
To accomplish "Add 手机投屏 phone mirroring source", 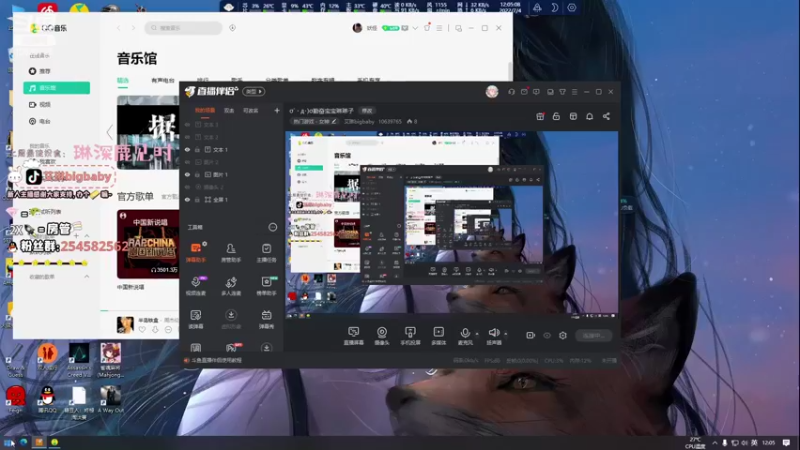I will (x=410, y=336).
